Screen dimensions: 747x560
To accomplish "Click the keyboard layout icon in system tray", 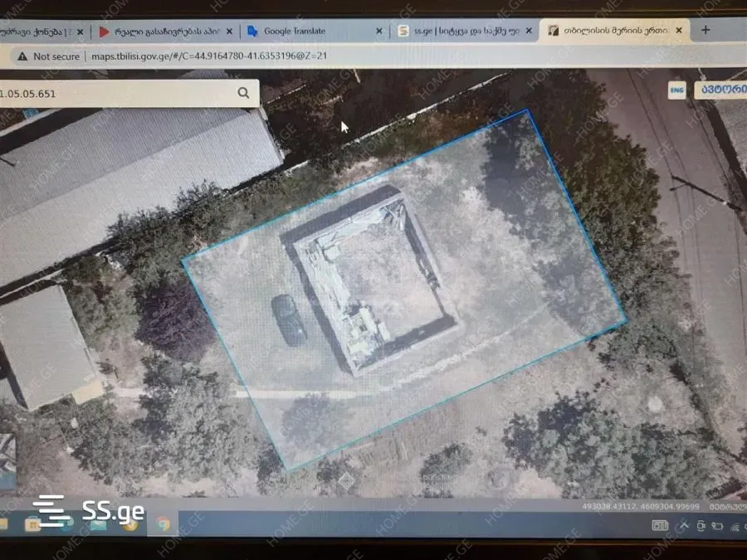I will click(660, 525).
